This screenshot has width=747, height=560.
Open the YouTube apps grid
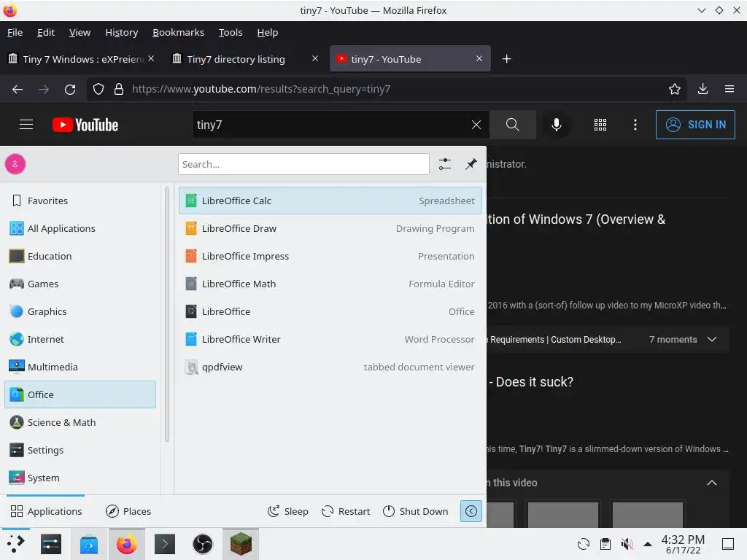pyautogui.click(x=600, y=125)
